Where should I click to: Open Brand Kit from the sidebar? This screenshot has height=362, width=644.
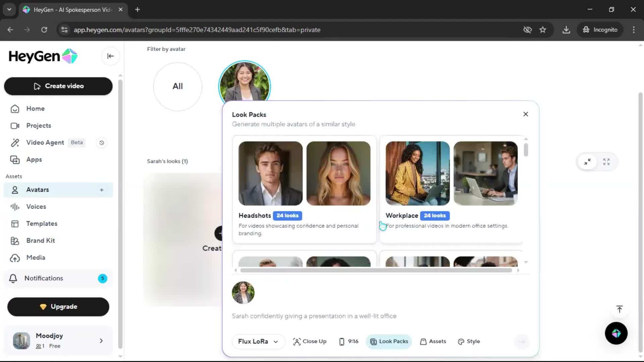coord(40,241)
